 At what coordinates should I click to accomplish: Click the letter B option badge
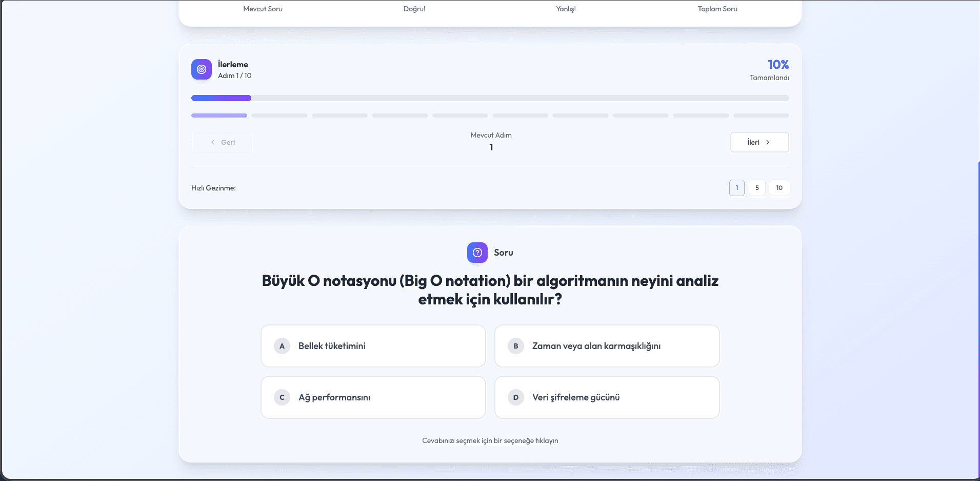[515, 346]
